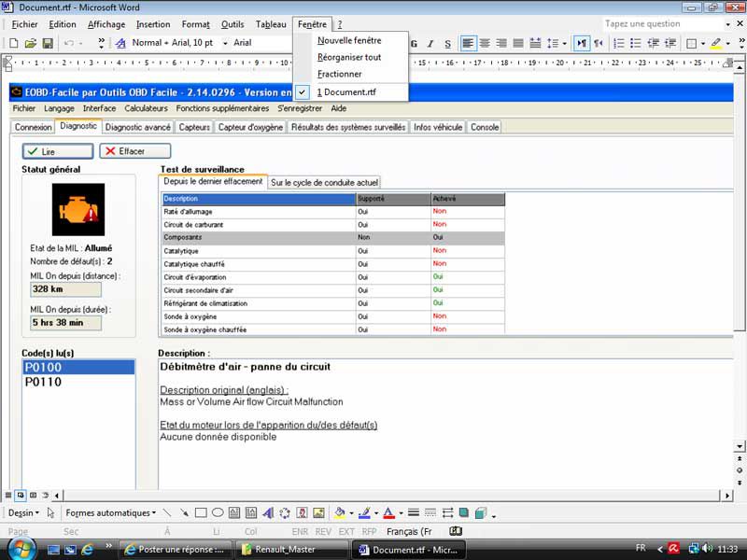The image size is (747, 560).
Task: Apply the yellow highlight color
Action: [715, 43]
